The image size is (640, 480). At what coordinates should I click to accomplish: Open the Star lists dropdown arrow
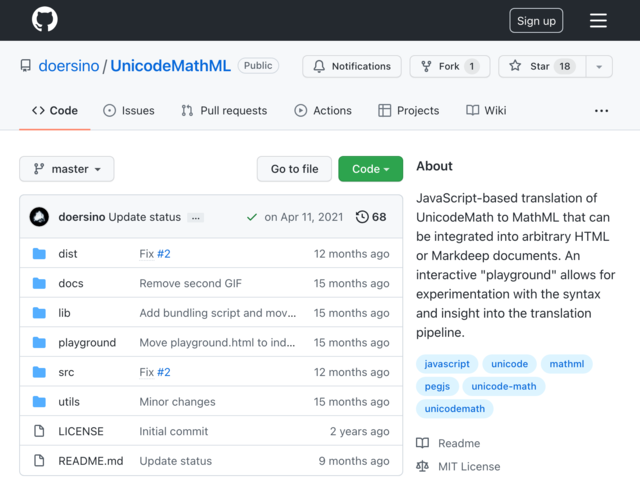(599, 66)
